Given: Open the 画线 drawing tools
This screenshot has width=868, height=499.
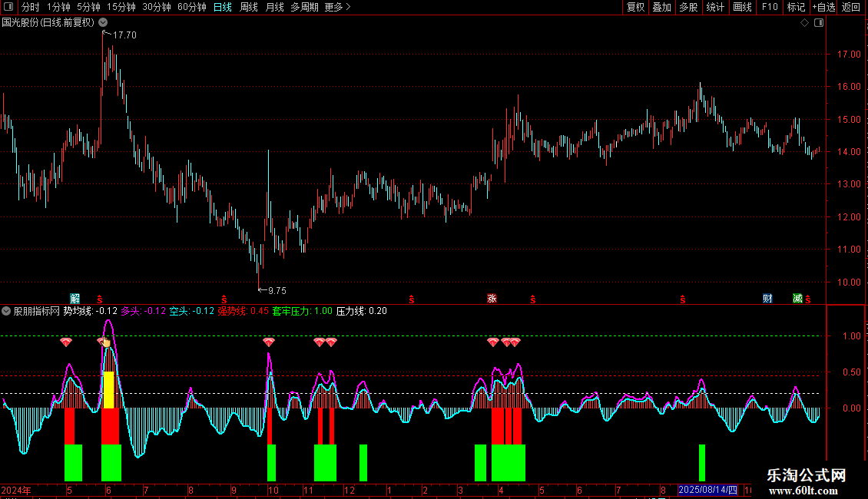Looking at the screenshot, I should [x=742, y=7].
